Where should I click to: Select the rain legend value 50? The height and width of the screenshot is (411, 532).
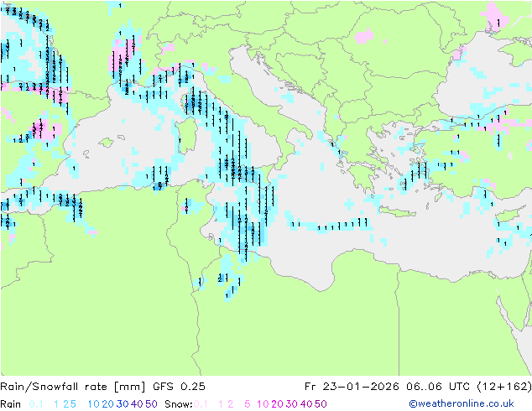151,404
